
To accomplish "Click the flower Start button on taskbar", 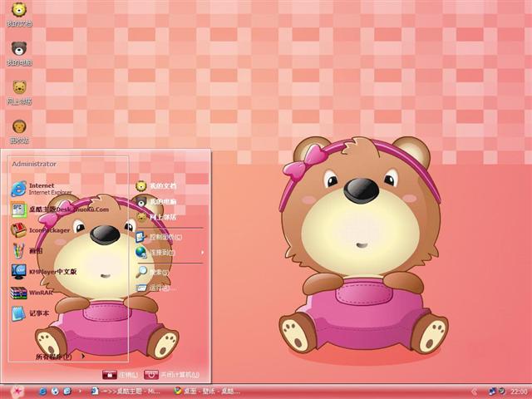I will (17, 392).
